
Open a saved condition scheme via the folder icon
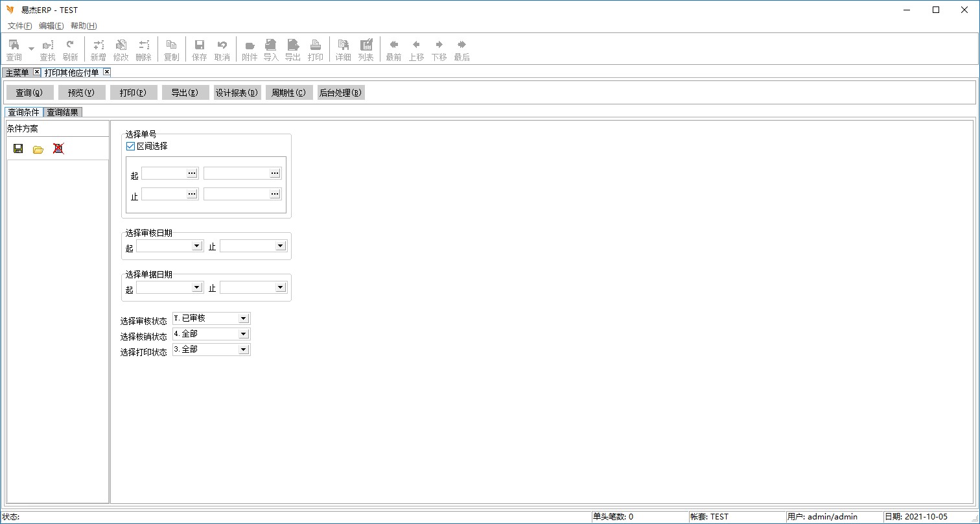click(38, 149)
